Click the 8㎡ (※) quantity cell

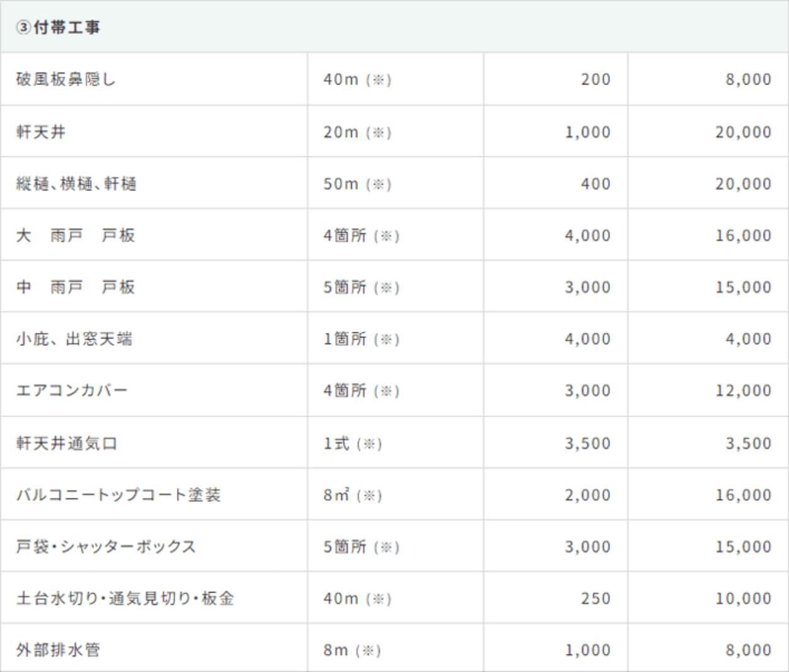[x=353, y=495]
